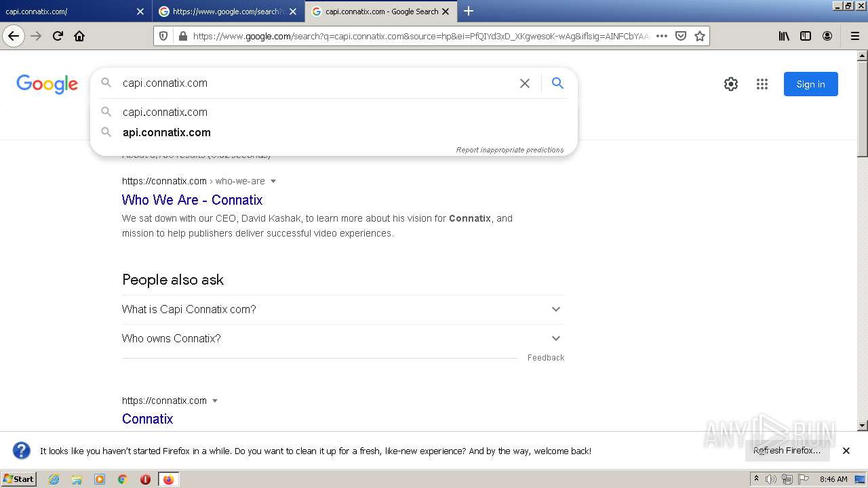Open tracking protection shield icon
868x488 pixels.
click(x=163, y=36)
